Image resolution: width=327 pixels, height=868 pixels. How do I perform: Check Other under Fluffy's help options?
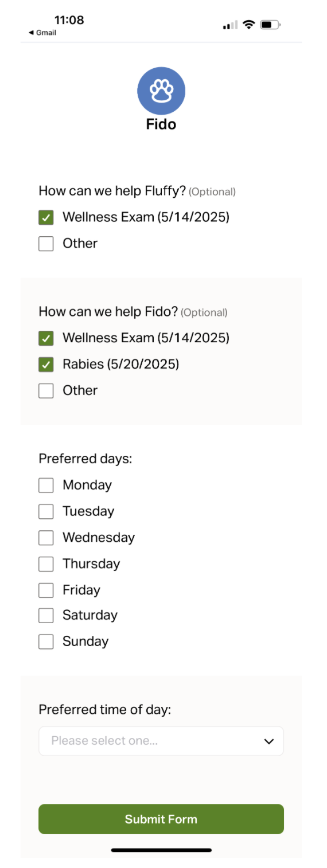pyautogui.click(x=46, y=244)
